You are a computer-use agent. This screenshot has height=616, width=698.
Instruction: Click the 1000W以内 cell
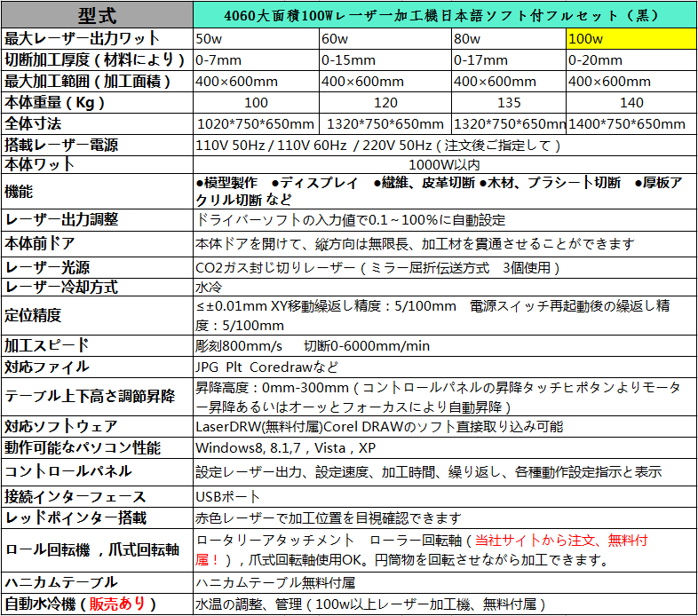pos(445,165)
